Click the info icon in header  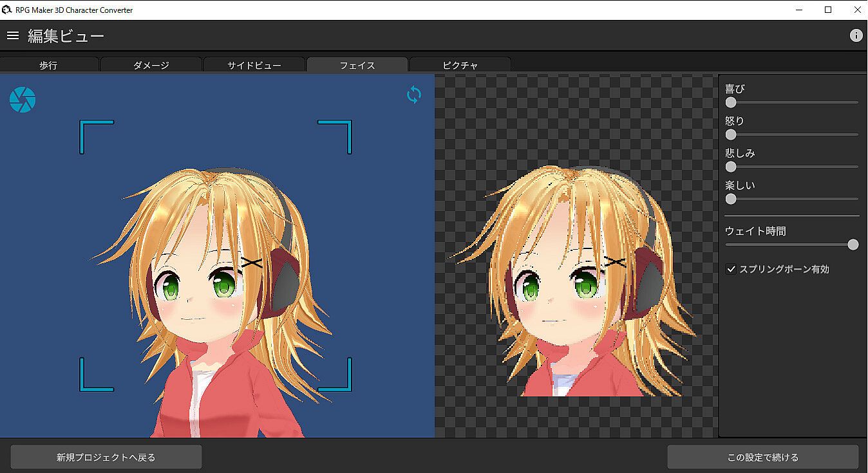pos(856,36)
